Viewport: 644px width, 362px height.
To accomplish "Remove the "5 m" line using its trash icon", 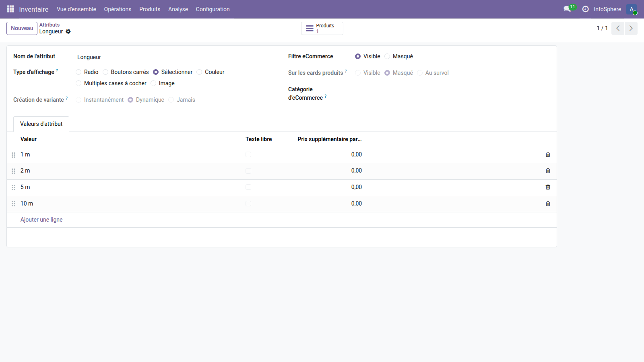I will [547, 187].
